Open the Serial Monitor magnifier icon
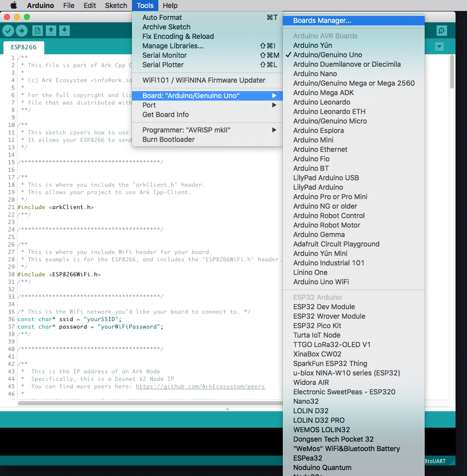Screen dimensions: 467x476 pyautogui.click(x=442, y=31)
